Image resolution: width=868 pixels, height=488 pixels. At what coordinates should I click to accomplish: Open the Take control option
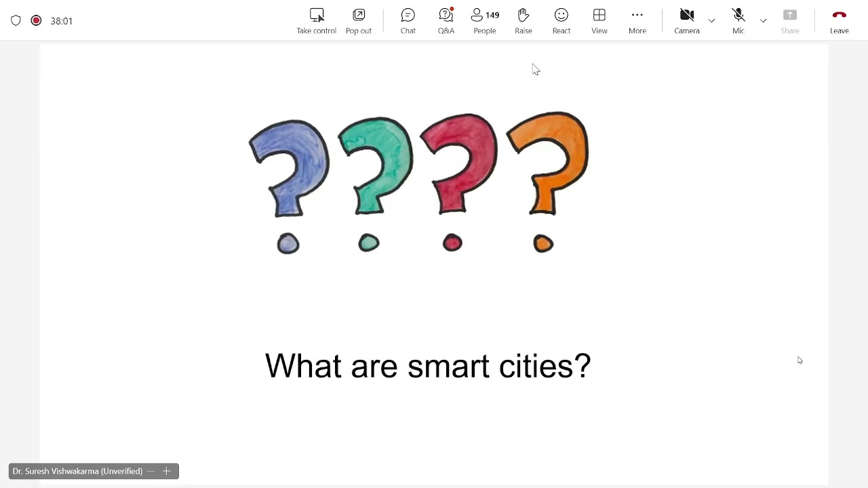click(x=316, y=21)
